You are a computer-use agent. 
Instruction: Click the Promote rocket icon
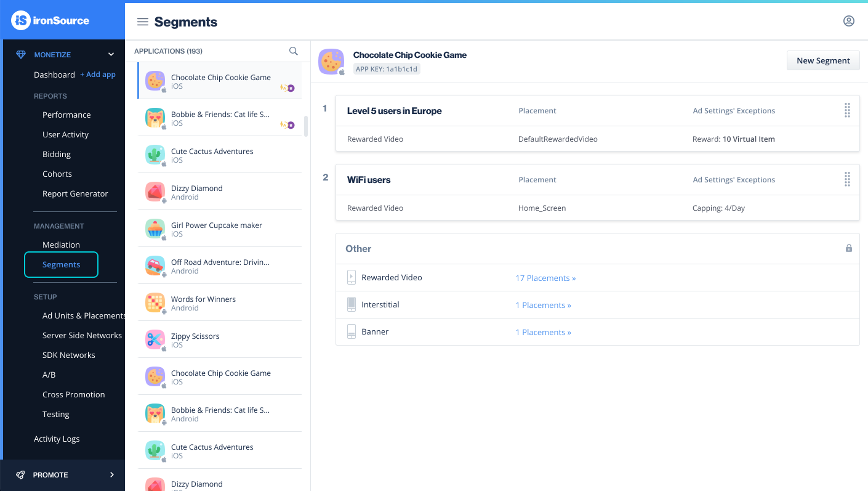click(21, 475)
